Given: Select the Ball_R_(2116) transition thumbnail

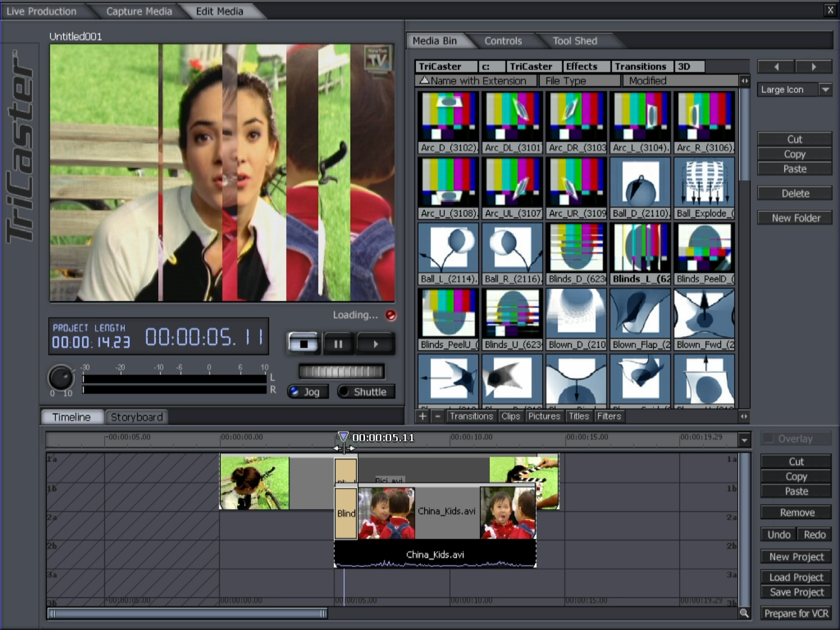Looking at the screenshot, I should pyautogui.click(x=512, y=254).
